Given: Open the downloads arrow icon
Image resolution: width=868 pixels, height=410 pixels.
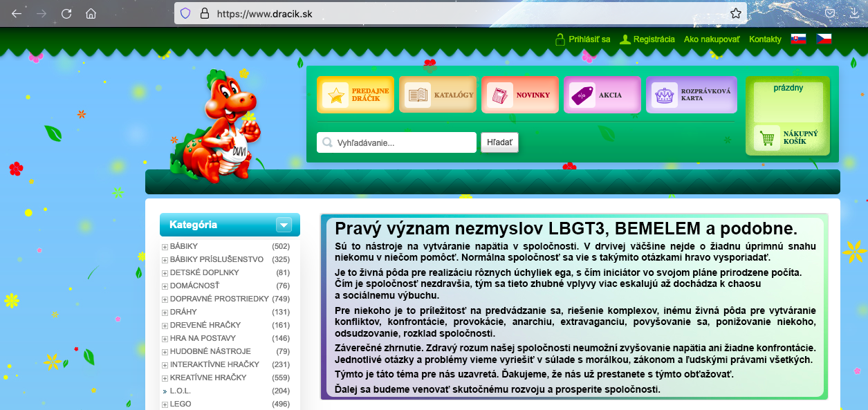Looking at the screenshot, I should [x=854, y=13].
